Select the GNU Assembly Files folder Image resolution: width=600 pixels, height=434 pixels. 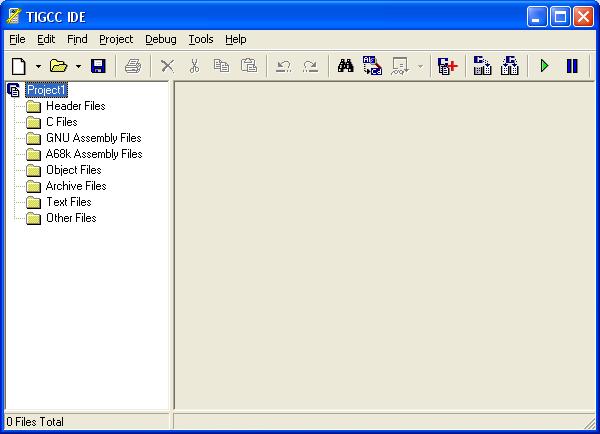pos(94,138)
